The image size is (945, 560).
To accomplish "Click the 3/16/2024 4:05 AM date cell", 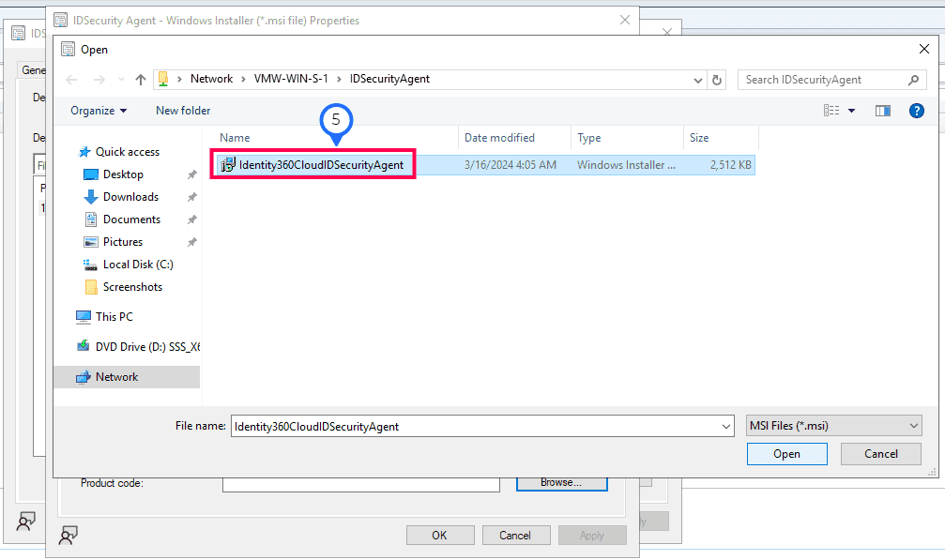I will click(510, 165).
